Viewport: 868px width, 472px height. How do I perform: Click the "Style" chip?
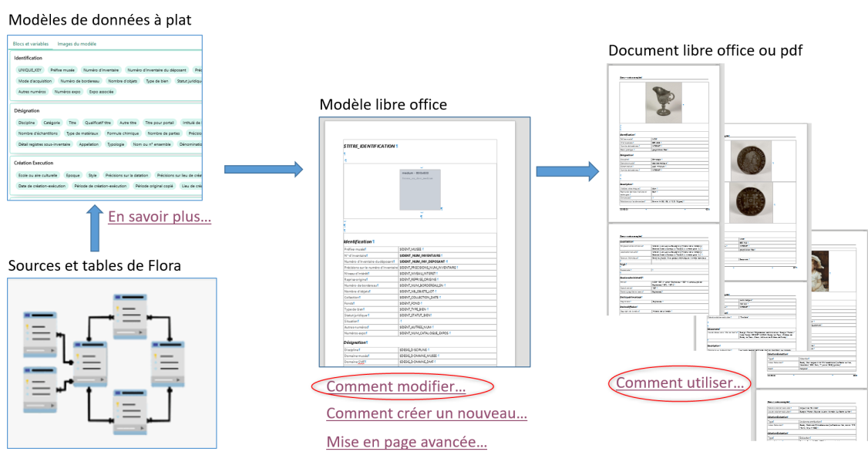click(93, 175)
